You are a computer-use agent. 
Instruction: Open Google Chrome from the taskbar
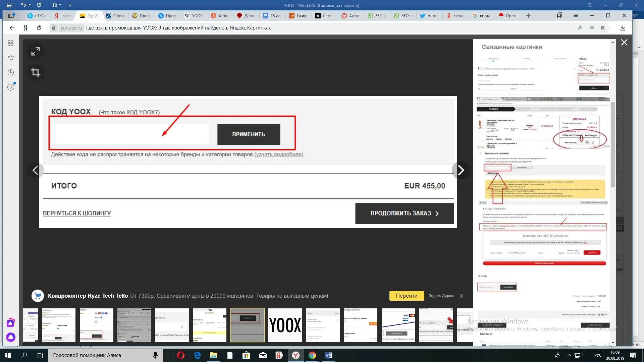click(312, 355)
